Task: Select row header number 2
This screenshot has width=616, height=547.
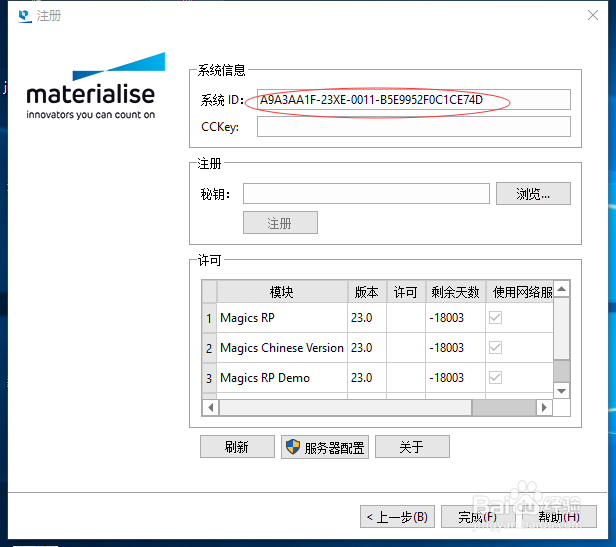Action: [x=209, y=348]
